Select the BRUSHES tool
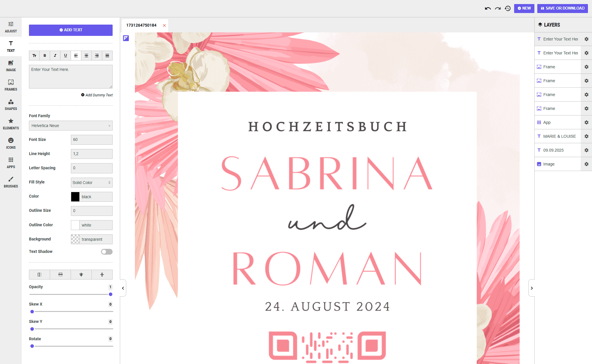This screenshot has height=364, width=592. tap(11, 182)
